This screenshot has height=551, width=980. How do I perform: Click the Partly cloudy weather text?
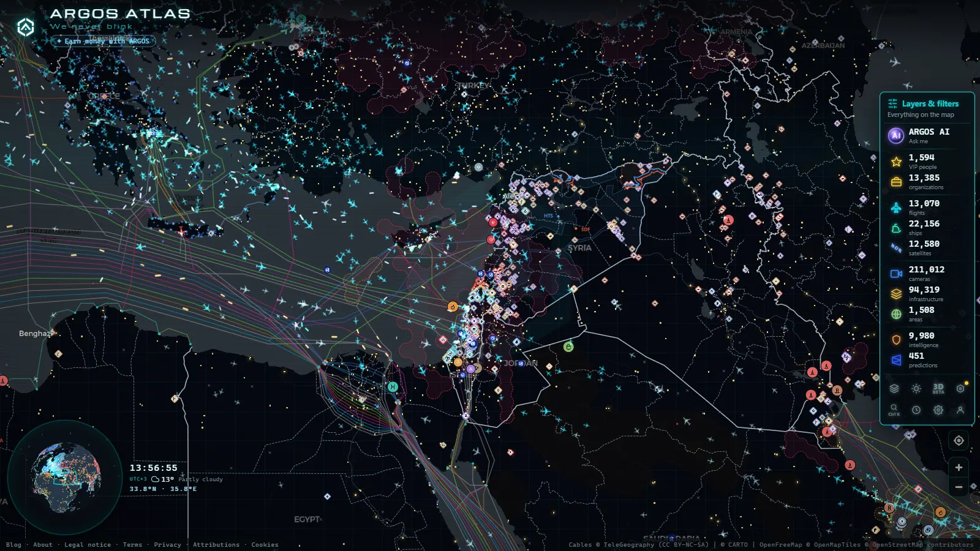coord(201,479)
